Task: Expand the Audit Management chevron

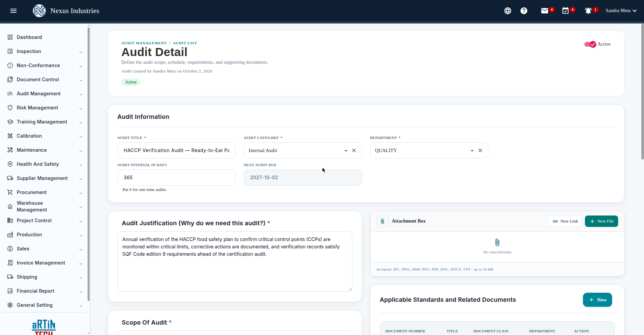Action: pos(81,94)
